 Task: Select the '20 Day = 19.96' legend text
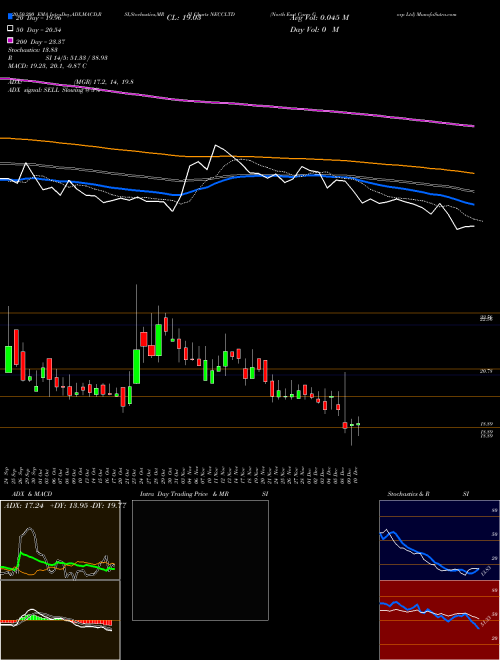coord(39,18)
